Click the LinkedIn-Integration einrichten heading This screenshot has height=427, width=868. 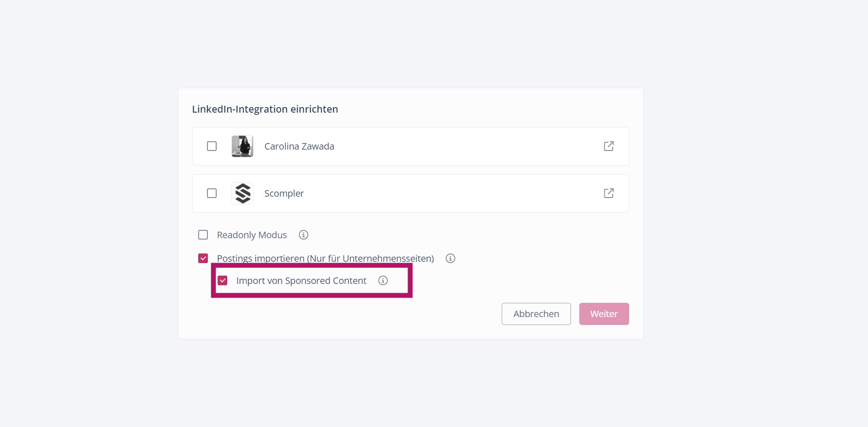pyautogui.click(x=265, y=109)
